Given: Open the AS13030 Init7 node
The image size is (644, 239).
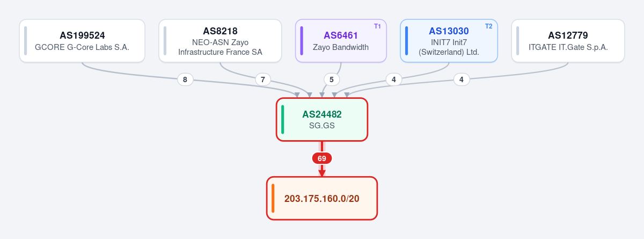Looking at the screenshot, I should pyautogui.click(x=449, y=41).
